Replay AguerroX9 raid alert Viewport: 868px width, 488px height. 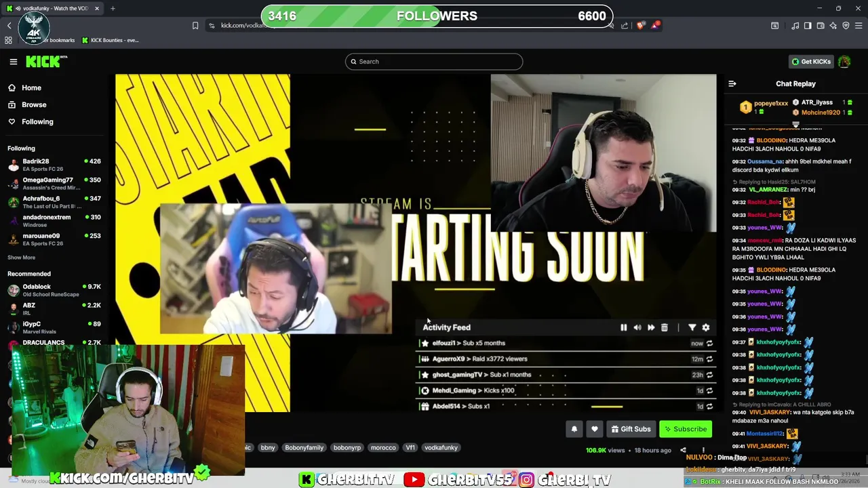click(709, 359)
